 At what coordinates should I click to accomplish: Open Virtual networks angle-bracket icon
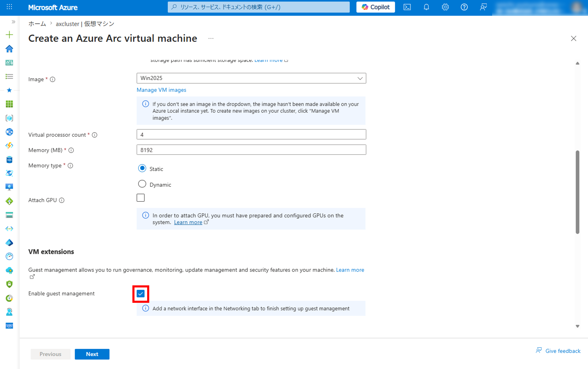(9, 229)
